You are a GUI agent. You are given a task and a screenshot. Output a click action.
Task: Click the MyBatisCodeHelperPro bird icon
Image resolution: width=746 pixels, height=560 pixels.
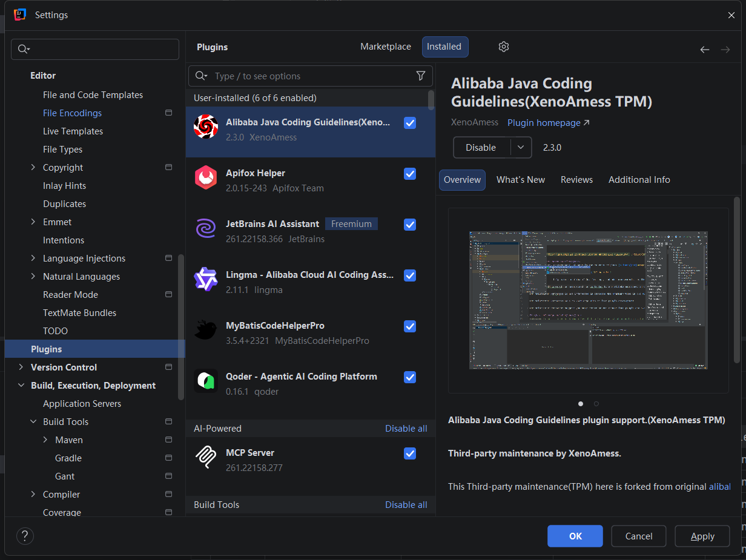pos(206,330)
